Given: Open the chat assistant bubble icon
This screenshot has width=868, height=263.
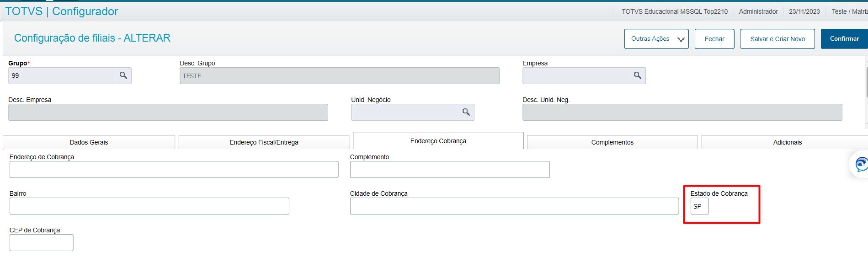Looking at the screenshot, I should 861,164.
